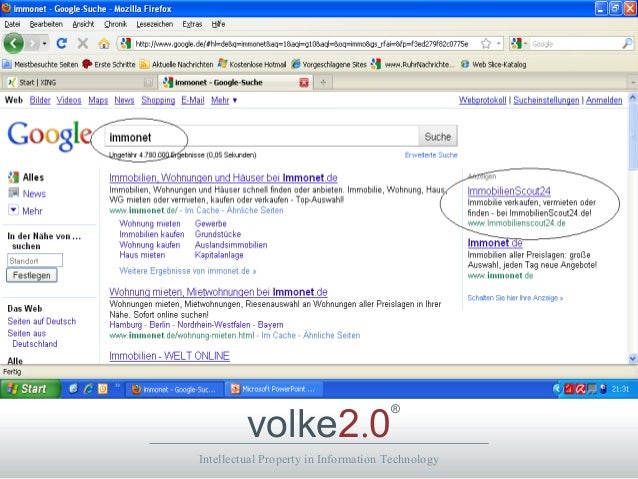638x479 pixels.
Task: Open the Extras menu
Action: pos(192,24)
